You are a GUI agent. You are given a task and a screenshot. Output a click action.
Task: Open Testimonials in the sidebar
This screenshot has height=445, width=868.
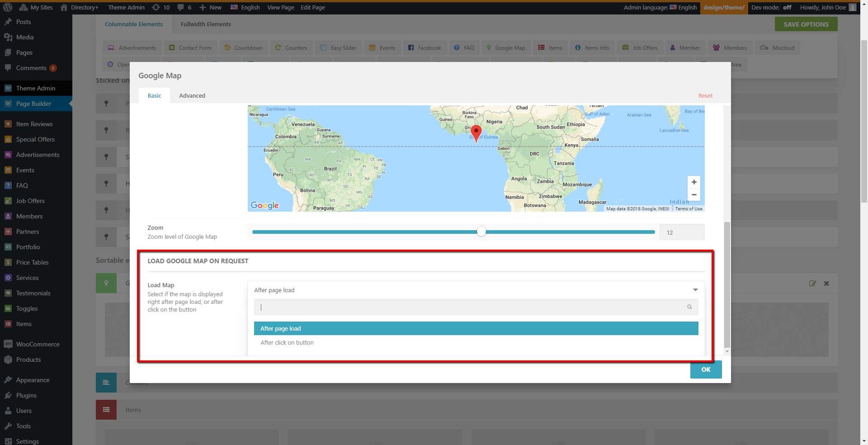(x=36, y=293)
